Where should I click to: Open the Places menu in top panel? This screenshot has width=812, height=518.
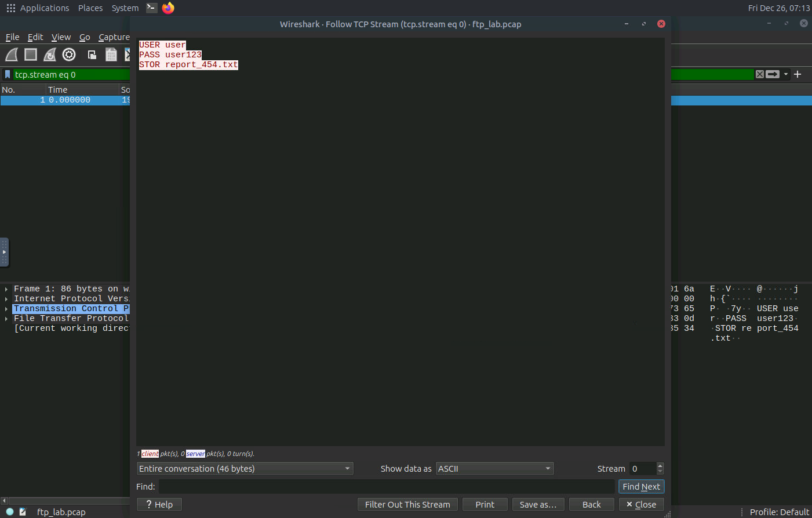(x=90, y=8)
